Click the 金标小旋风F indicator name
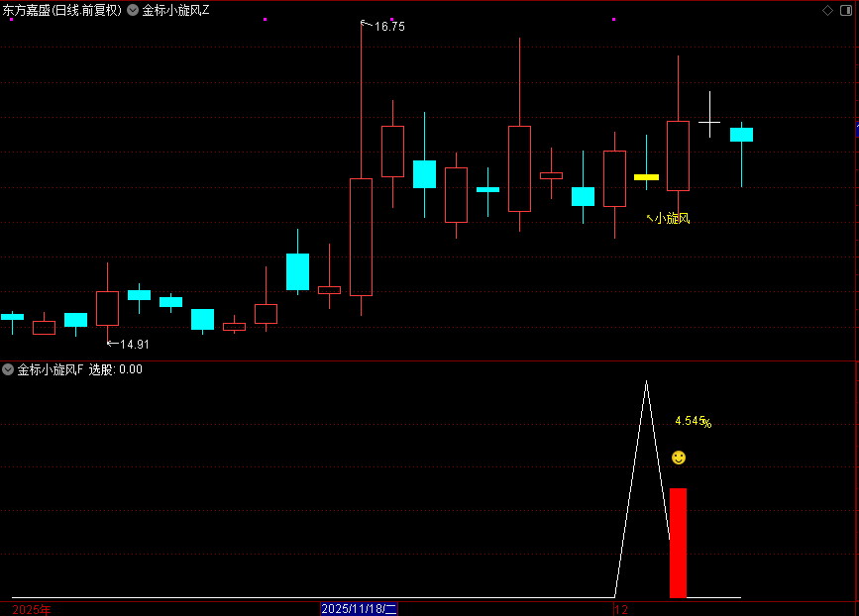 click(x=51, y=369)
